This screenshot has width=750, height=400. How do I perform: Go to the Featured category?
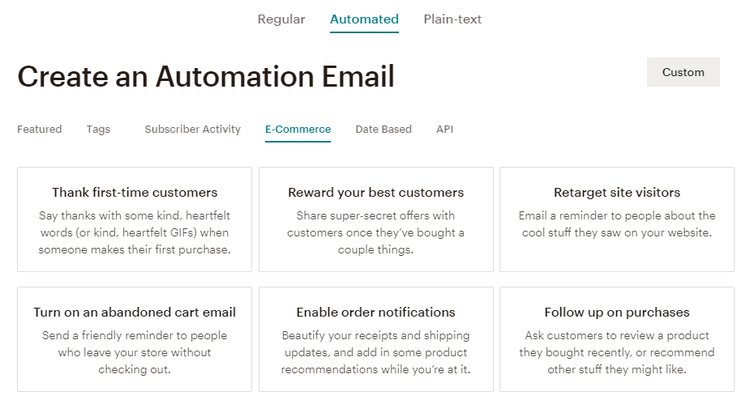click(39, 129)
